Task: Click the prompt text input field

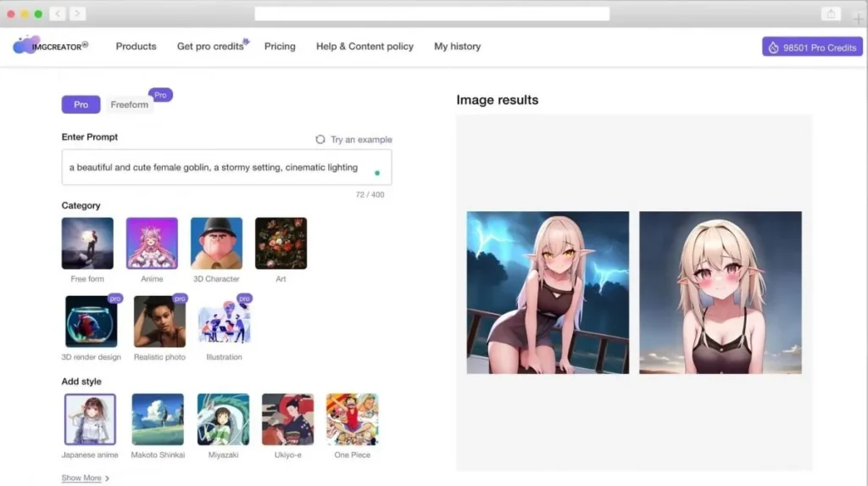Action: point(220,168)
